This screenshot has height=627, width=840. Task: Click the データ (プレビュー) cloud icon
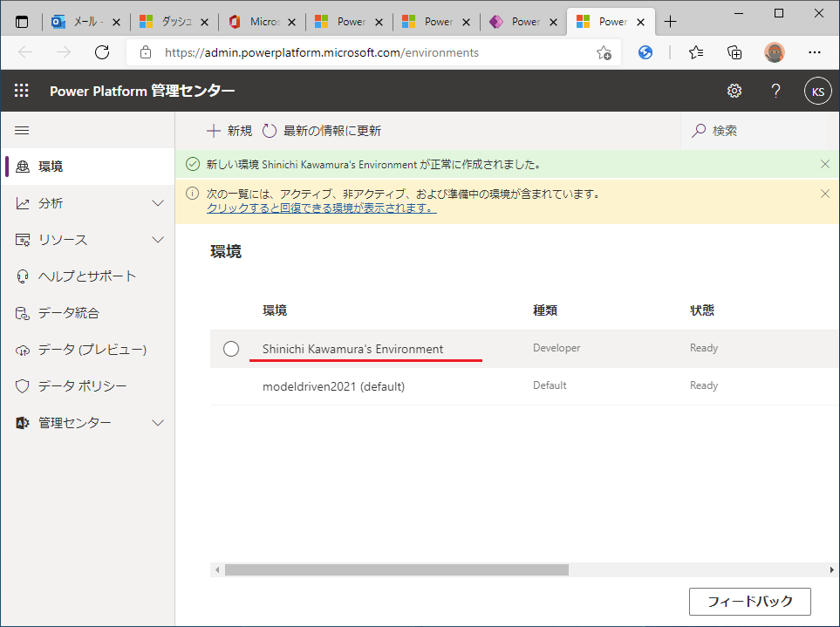coord(23,350)
